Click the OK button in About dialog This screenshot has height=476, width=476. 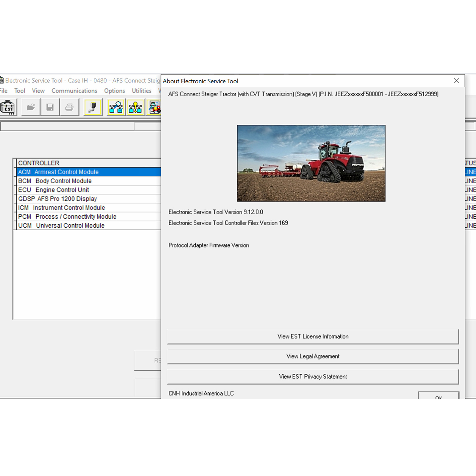439,395
